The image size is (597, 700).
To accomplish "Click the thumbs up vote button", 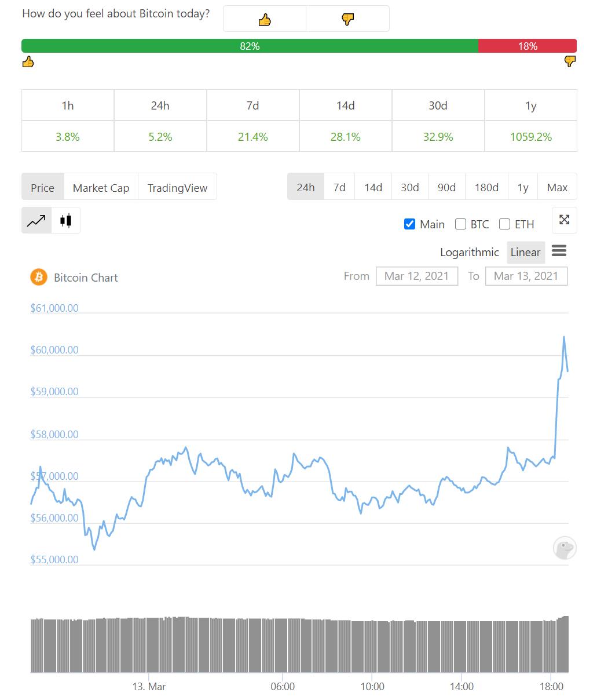I will 265,19.
